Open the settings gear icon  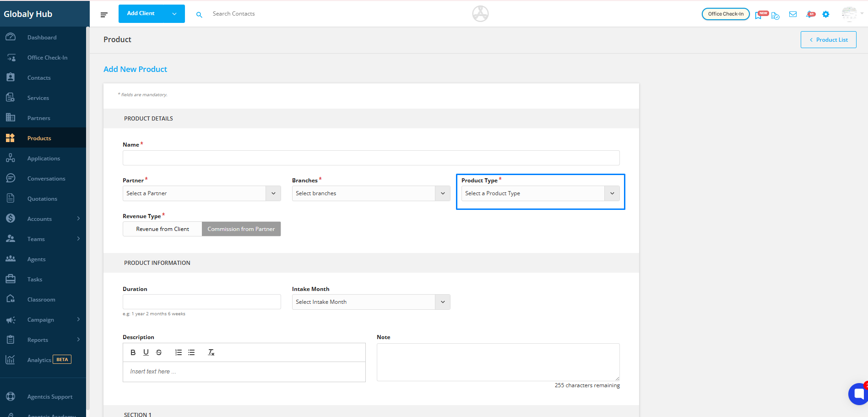coord(825,14)
